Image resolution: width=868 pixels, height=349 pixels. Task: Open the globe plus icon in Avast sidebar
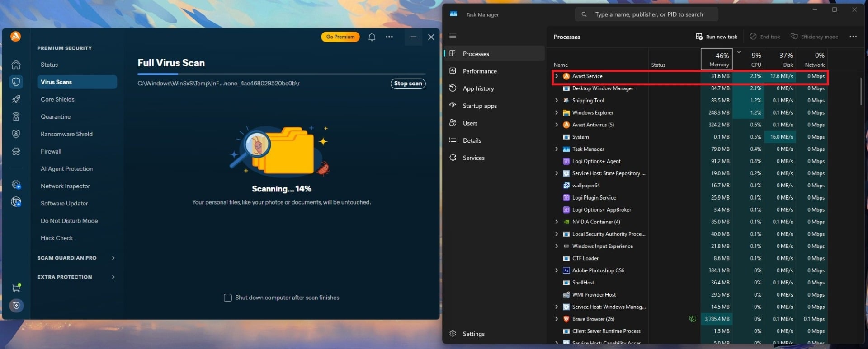coord(16,202)
